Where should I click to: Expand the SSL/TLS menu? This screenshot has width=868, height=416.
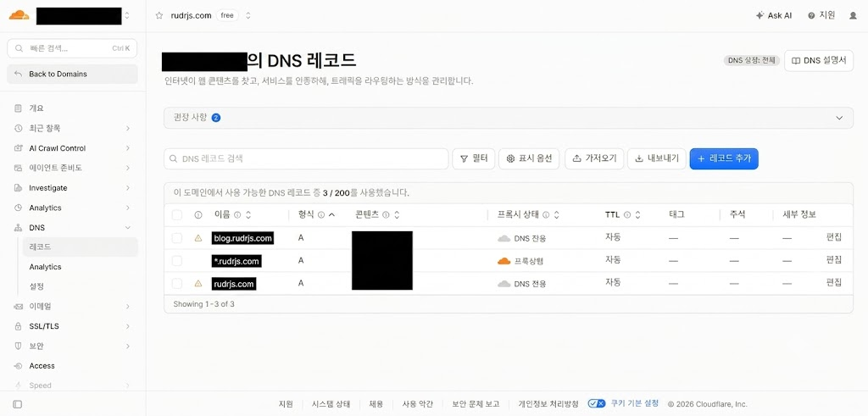click(127, 326)
